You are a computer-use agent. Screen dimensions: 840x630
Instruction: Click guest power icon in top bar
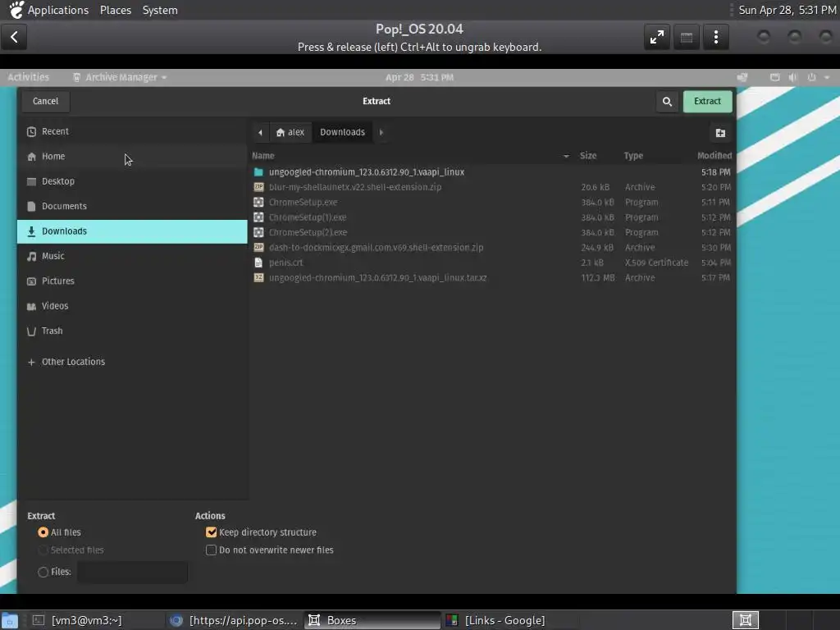pos(811,78)
